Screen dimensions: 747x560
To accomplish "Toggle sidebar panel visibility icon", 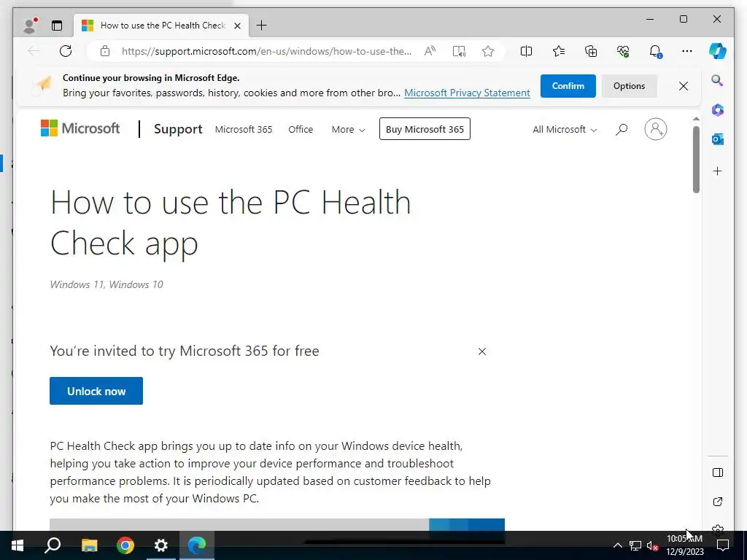I will tap(718, 472).
